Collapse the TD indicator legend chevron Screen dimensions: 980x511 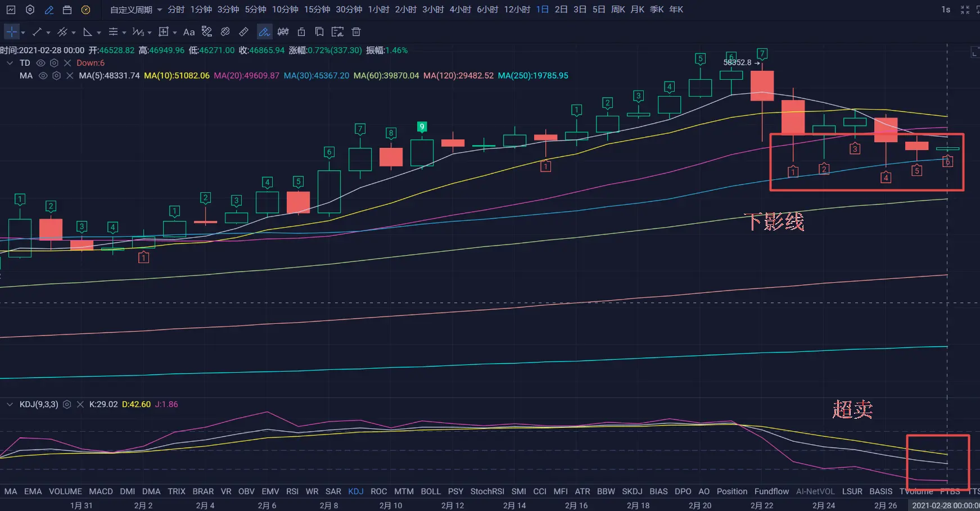[10, 63]
